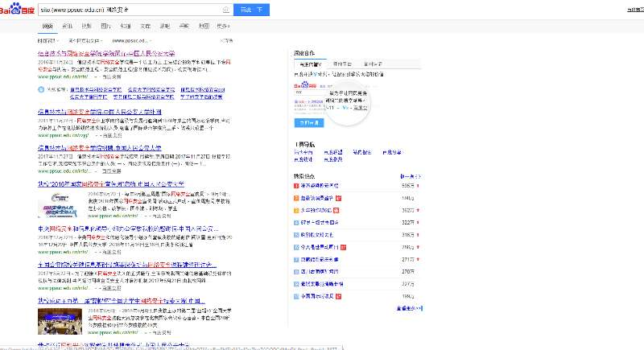Open the 中央网络安全和信息化领导小组 result title
This screenshot has width=644, height=350.
(x=128, y=229)
